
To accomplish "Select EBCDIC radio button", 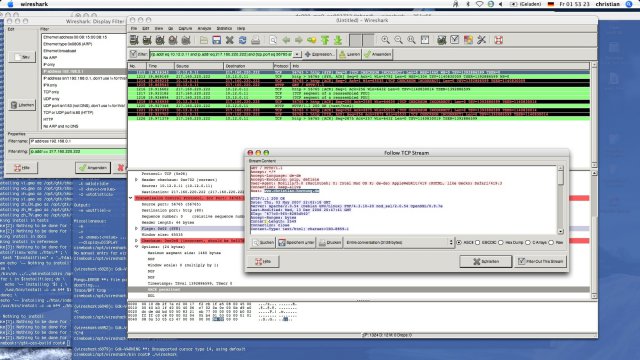I will 478,242.
